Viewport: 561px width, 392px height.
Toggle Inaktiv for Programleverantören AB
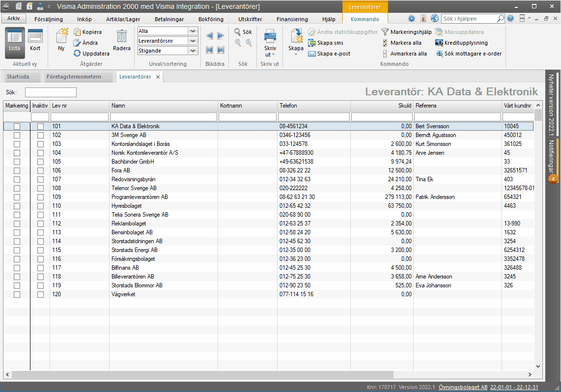(40, 197)
